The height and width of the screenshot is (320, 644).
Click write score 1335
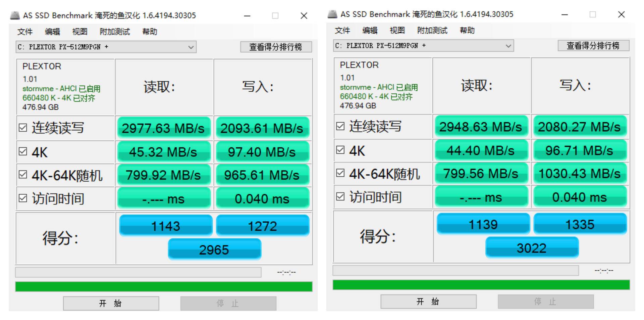click(x=580, y=224)
